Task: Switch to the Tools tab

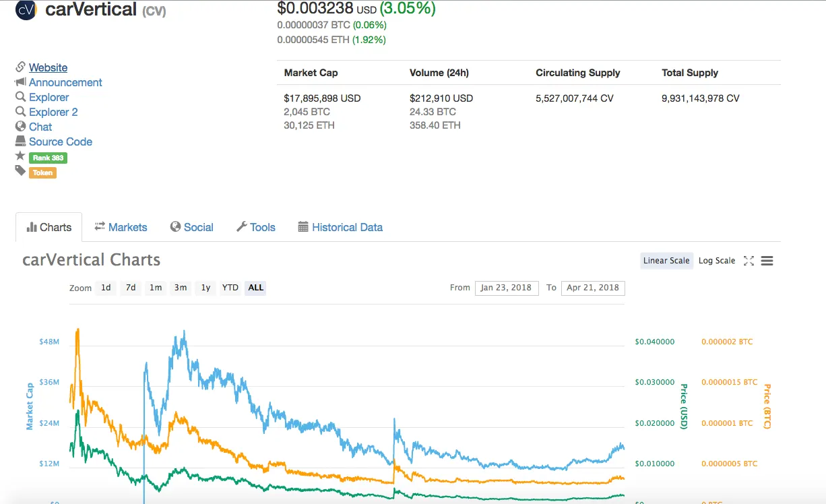Action: click(x=255, y=227)
